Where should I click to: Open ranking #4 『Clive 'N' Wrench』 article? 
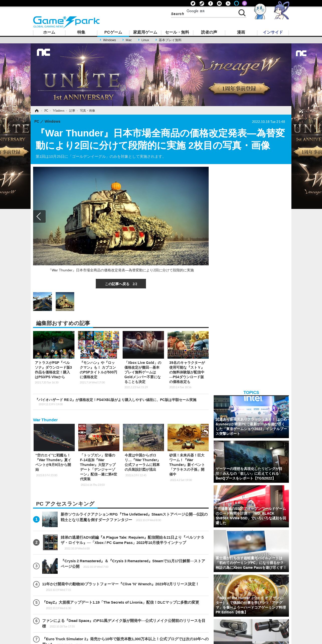click(x=120, y=586)
